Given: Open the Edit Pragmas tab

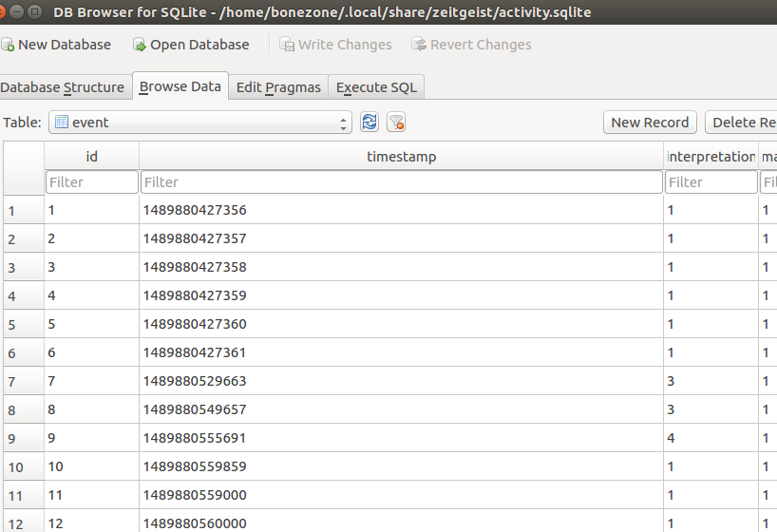Looking at the screenshot, I should tap(278, 87).
